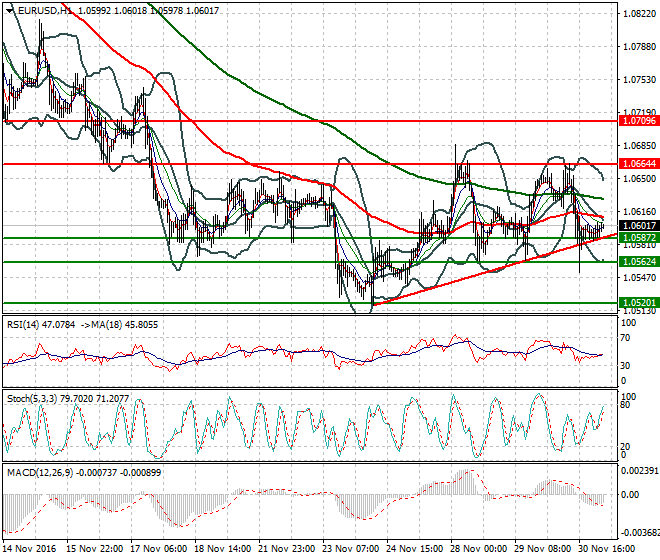660x560 pixels.
Task: Select the 30 Nov 16:00 time label
Action: coord(606,549)
